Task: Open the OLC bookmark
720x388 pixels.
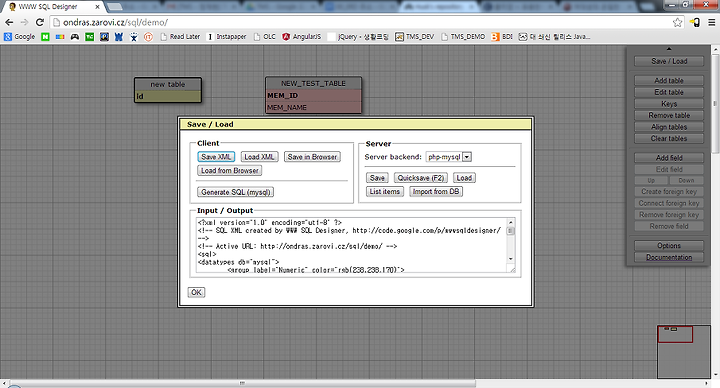Action: (x=264, y=37)
